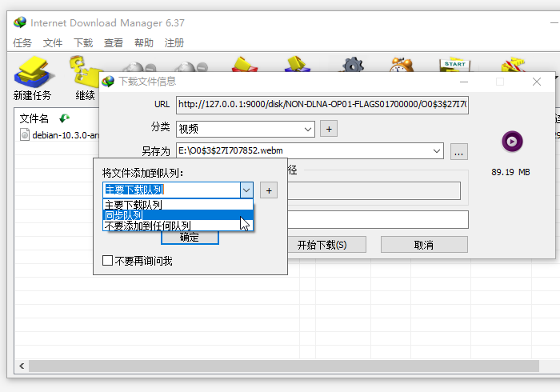Click the red delete toolbar icon

click(x=244, y=65)
